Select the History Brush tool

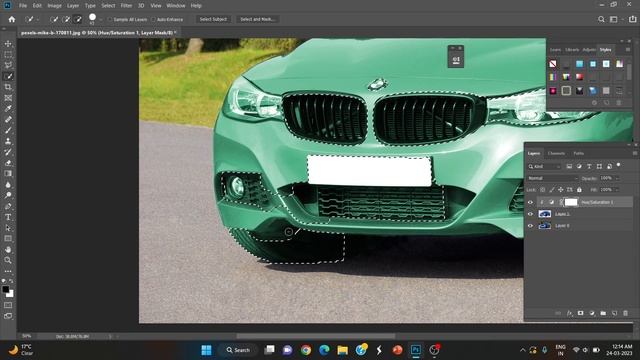[8, 152]
